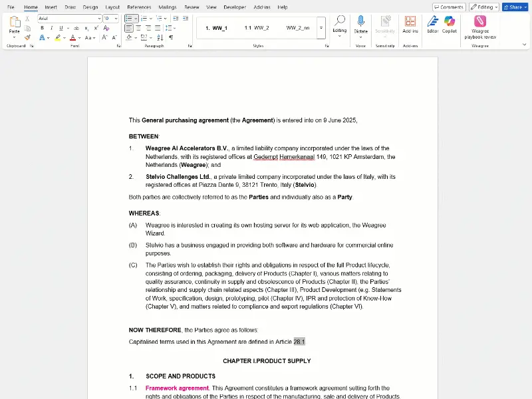The image size is (532, 399).
Task: Apply the WW_2_nn style
Action: click(x=297, y=28)
